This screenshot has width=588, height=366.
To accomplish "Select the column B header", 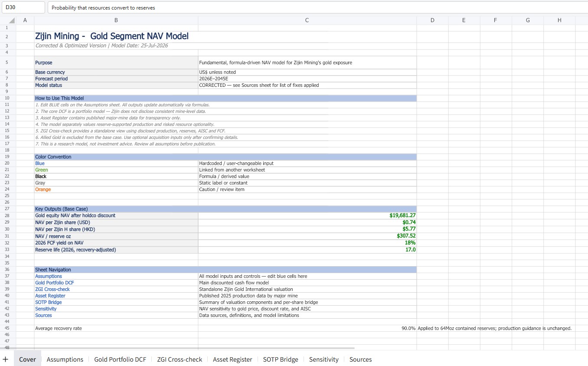I will point(116,20).
